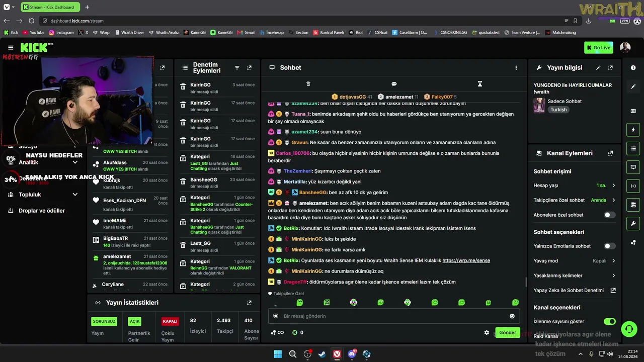Open a new browser tab
Viewport: 644px width, 362px height.
pyautogui.click(x=87, y=7)
